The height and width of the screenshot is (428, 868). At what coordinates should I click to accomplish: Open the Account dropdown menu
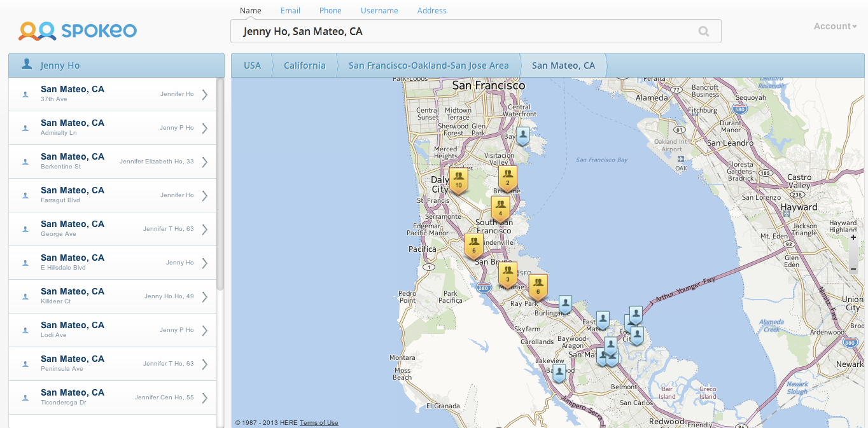click(835, 26)
